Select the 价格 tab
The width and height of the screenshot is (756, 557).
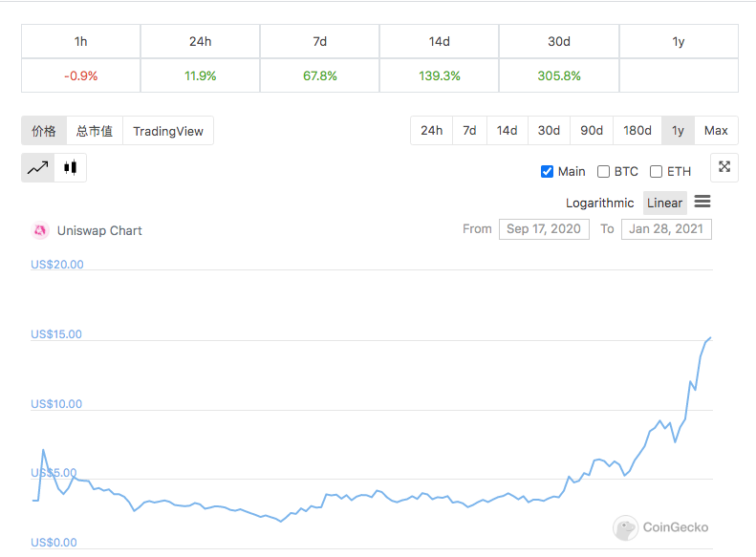point(44,131)
